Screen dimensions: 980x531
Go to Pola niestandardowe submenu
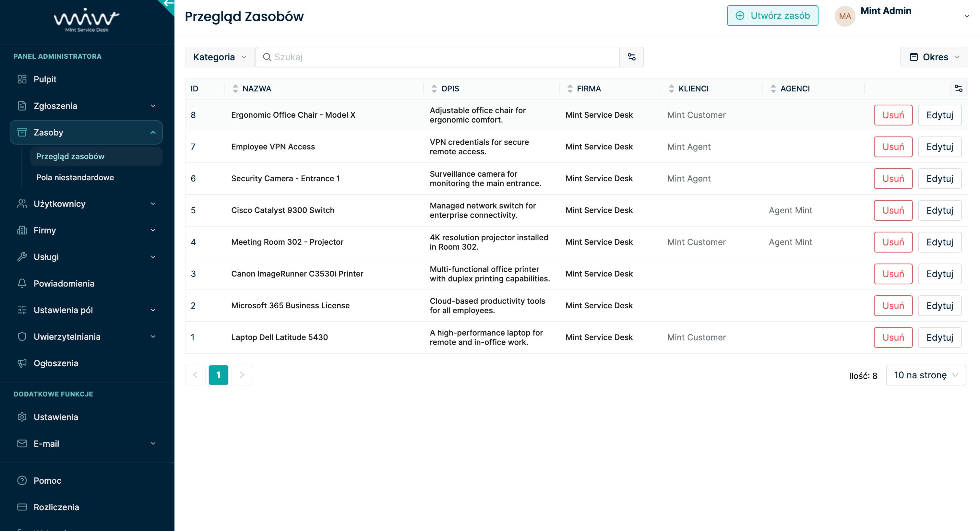pyautogui.click(x=75, y=177)
